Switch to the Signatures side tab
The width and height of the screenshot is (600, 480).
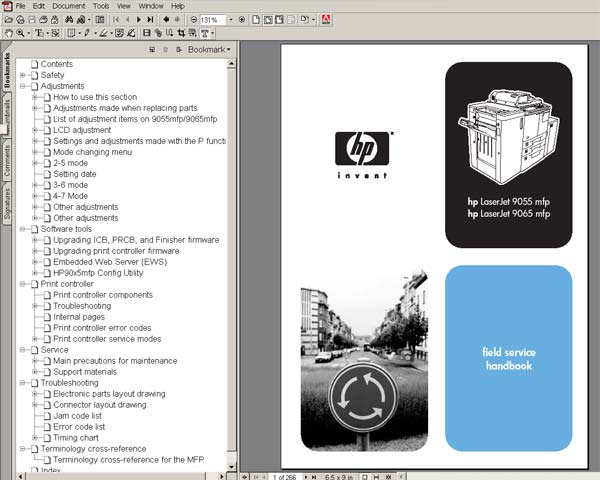(6, 204)
